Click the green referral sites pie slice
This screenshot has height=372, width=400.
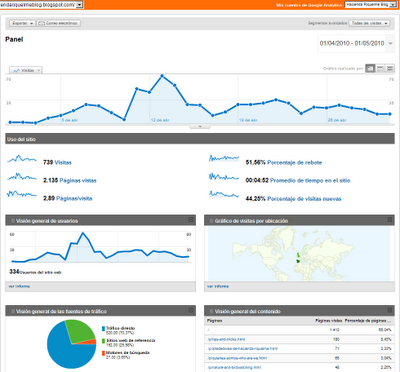(79, 331)
